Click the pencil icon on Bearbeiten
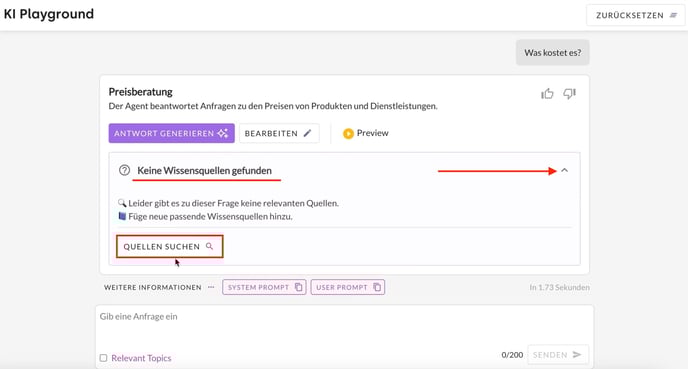This screenshot has height=369, width=688. click(308, 133)
